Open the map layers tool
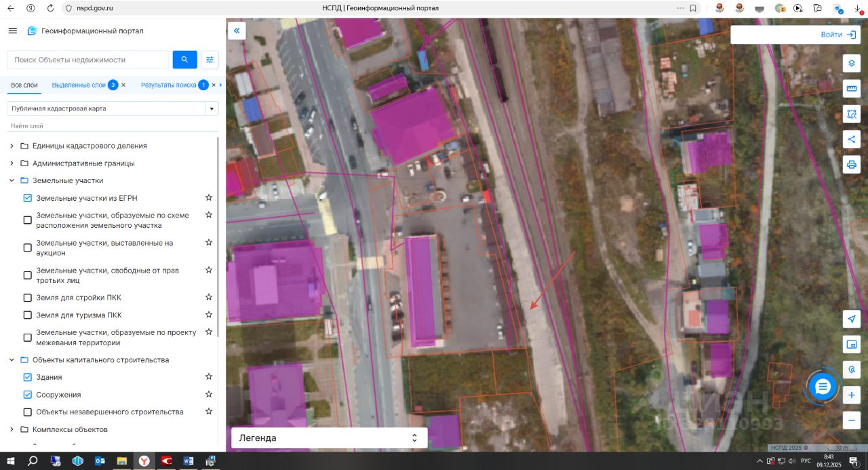The image size is (868, 470). click(x=852, y=63)
